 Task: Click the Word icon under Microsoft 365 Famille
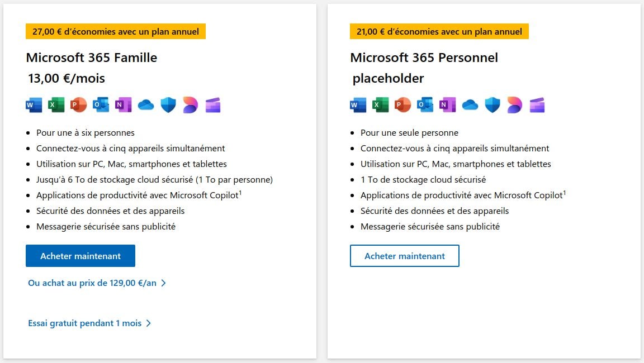pyautogui.click(x=34, y=105)
